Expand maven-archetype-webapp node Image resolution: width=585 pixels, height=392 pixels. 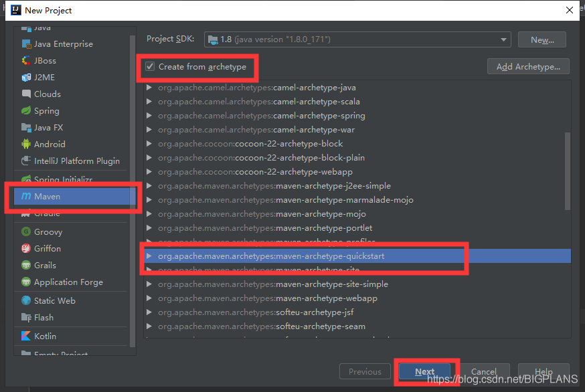click(149, 298)
